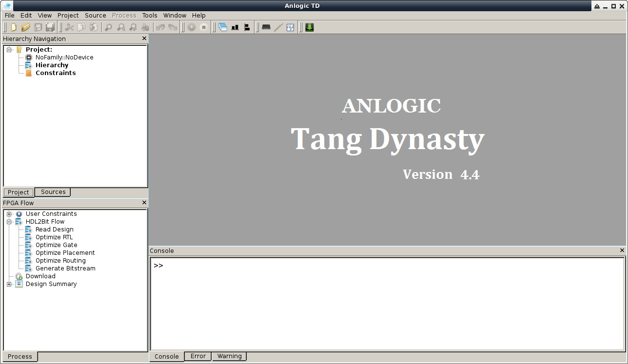Click the Save toolbar icon
Image resolution: width=628 pixels, height=364 pixels.
38,27
